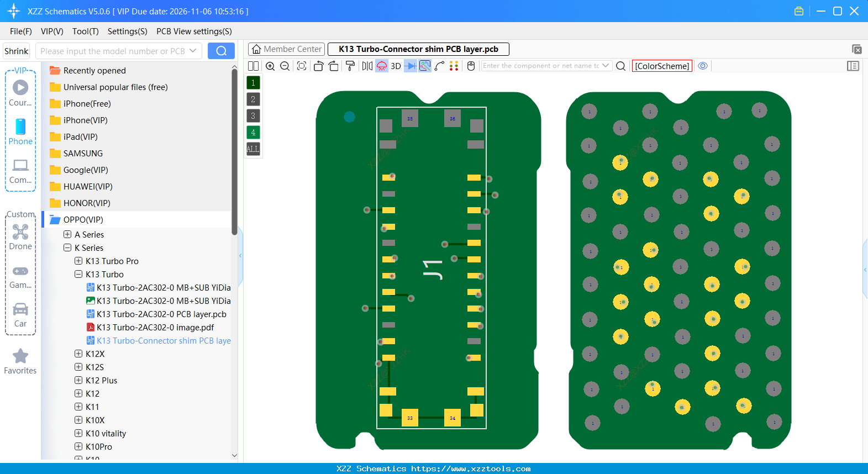Select the Game console category

(x=20, y=277)
